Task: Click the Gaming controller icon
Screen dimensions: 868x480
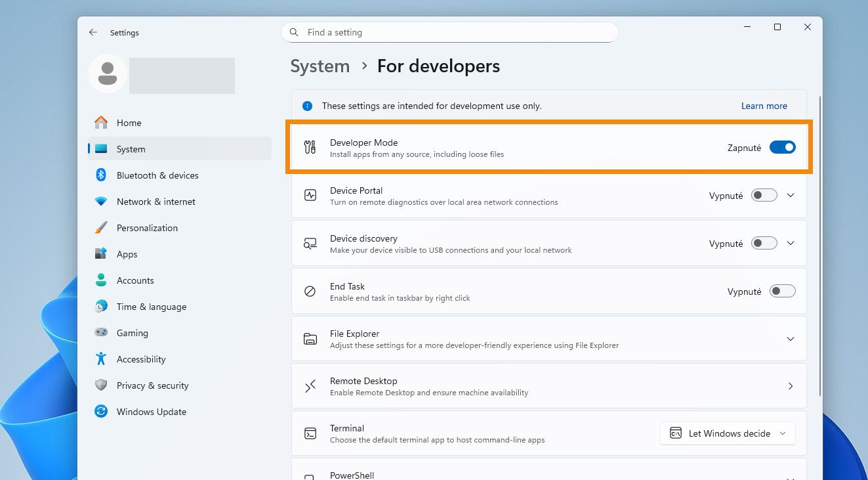Action: (x=101, y=333)
